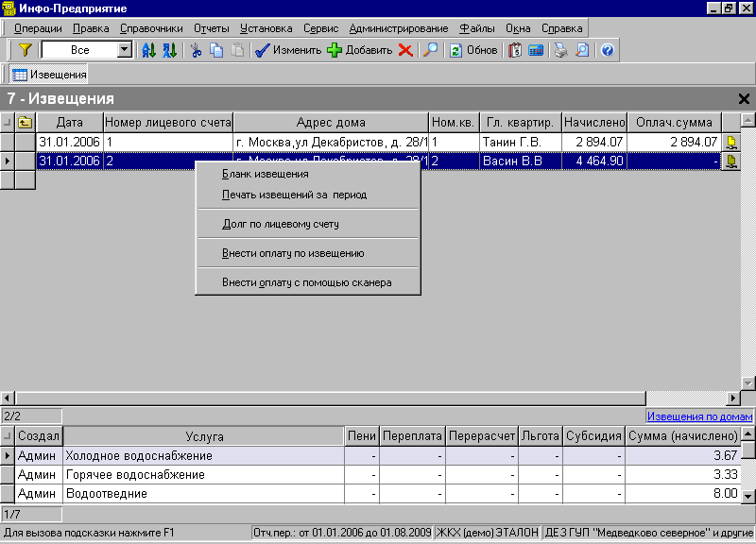Screen dimensions: 756x544
Task: Open the Операции menu
Action: [38, 28]
